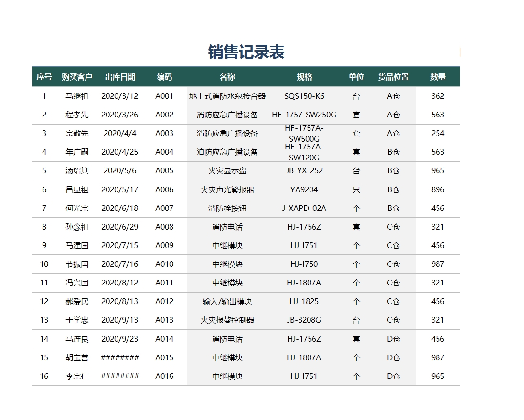Select the HF-1757-SW250G cell
524x420 pixels.
tap(304, 115)
